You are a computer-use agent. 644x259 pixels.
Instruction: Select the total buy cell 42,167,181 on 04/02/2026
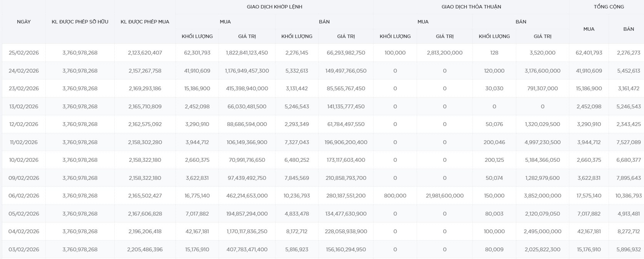point(589,232)
